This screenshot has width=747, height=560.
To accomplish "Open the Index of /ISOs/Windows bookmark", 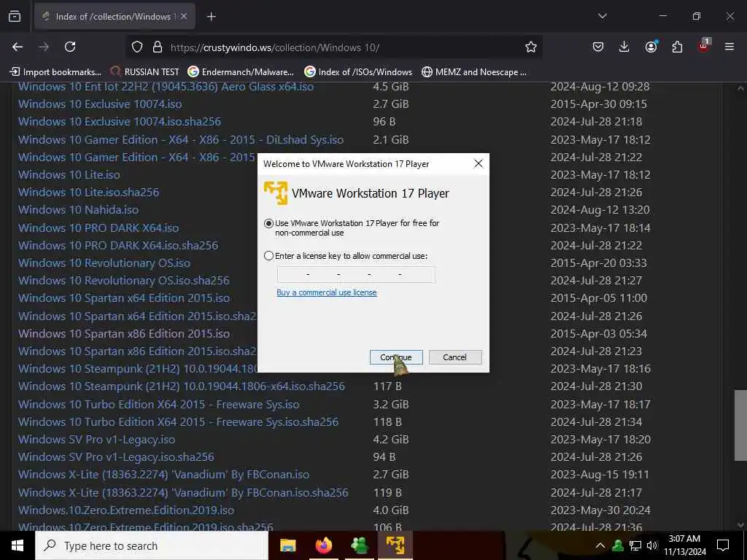I will point(358,72).
